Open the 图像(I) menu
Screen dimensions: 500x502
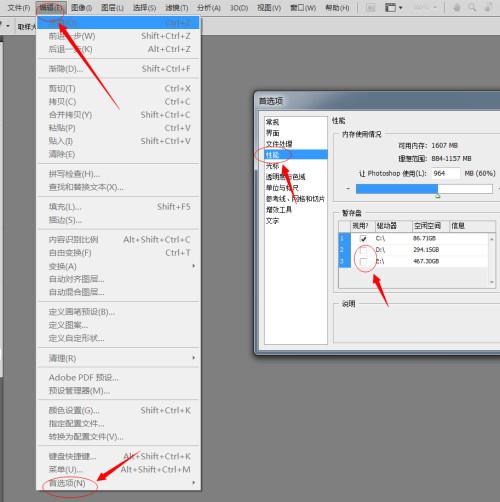[81, 8]
